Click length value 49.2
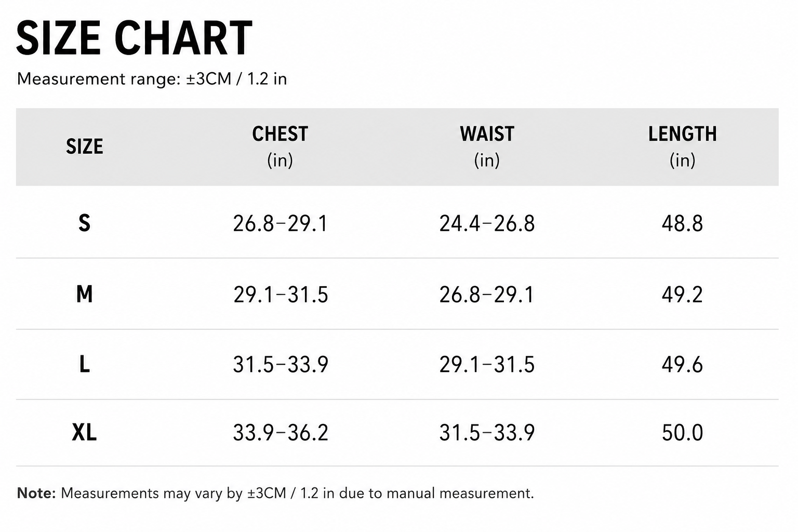The image size is (798, 532). [x=682, y=295]
